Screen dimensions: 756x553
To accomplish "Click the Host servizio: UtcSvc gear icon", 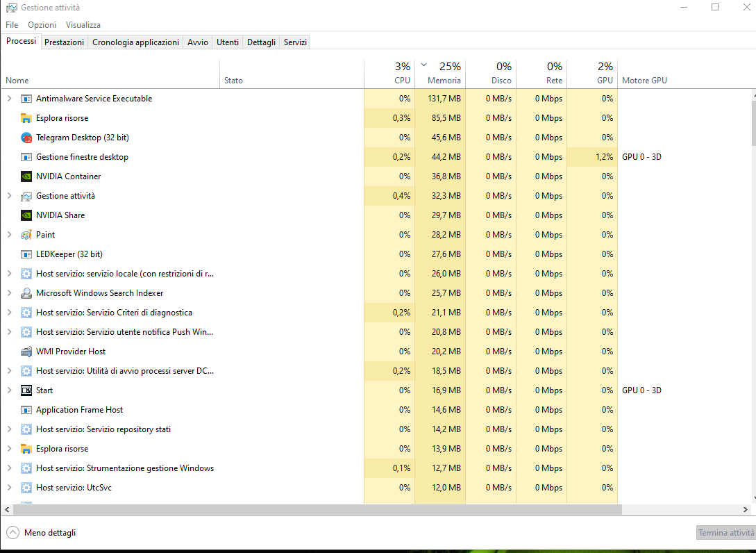I will pyautogui.click(x=26, y=488).
